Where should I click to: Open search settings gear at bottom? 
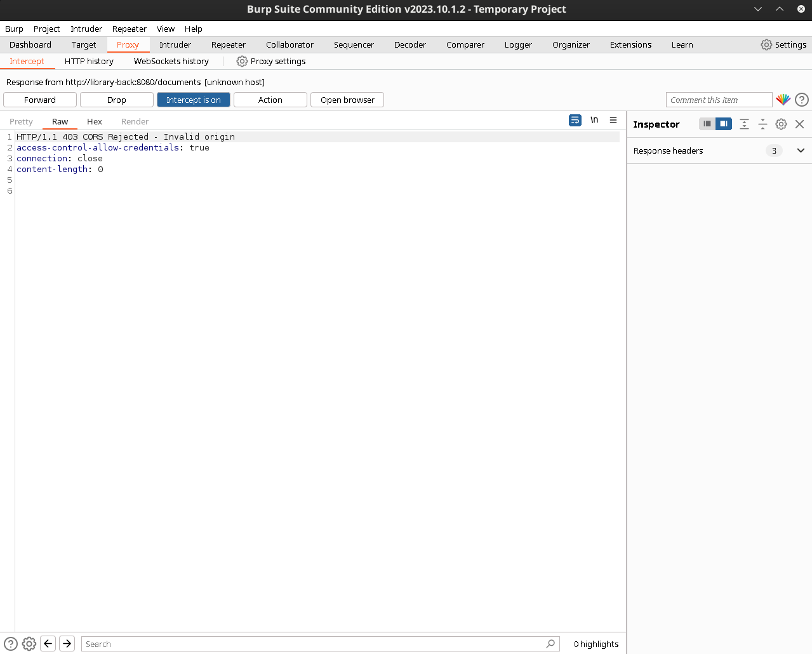(x=29, y=643)
